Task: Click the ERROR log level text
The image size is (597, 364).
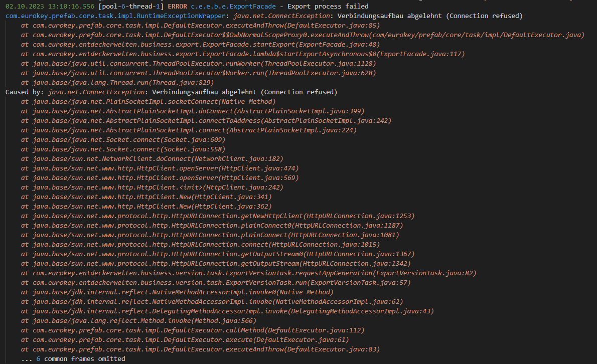Action: click(178, 7)
